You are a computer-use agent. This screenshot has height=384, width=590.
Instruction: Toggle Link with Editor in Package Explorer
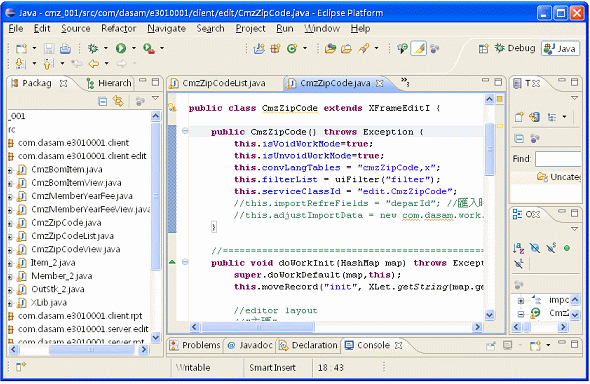[119, 101]
